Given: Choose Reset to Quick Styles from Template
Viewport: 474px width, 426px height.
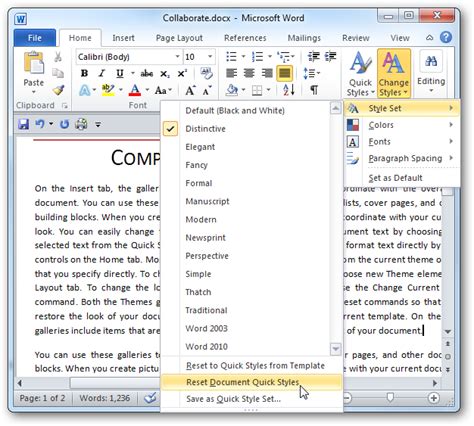Looking at the screenshot, I should pyautogui.click(x=251, y=366).
